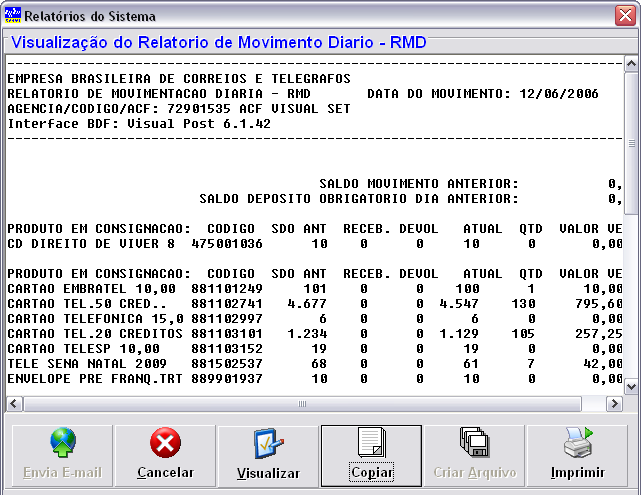Click the ENVELOPE PRE FRANQ.TRT row name

coord(95,379)
